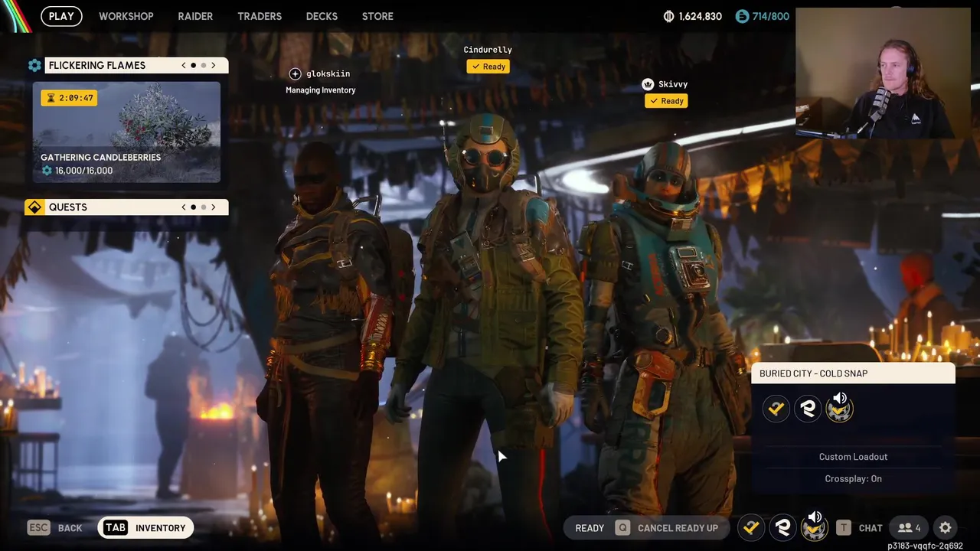This screenshot has height=551, width=980.
Task: Click the white R logo icon in map panel
Action: (x=808, y=409)
